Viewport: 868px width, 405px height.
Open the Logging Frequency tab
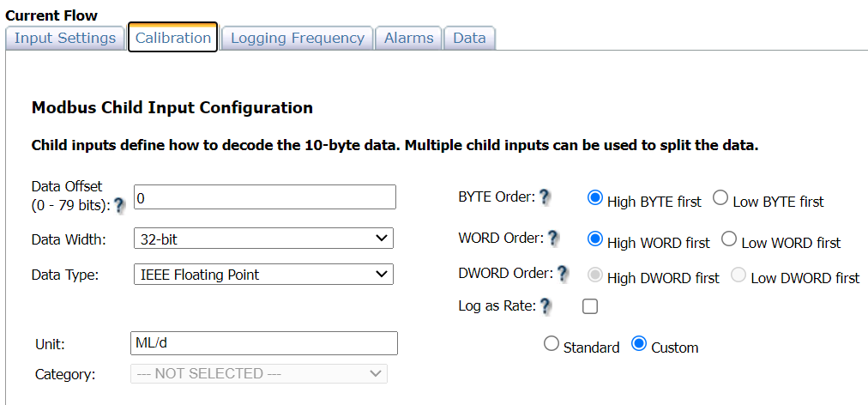click(x=297, y=39)
